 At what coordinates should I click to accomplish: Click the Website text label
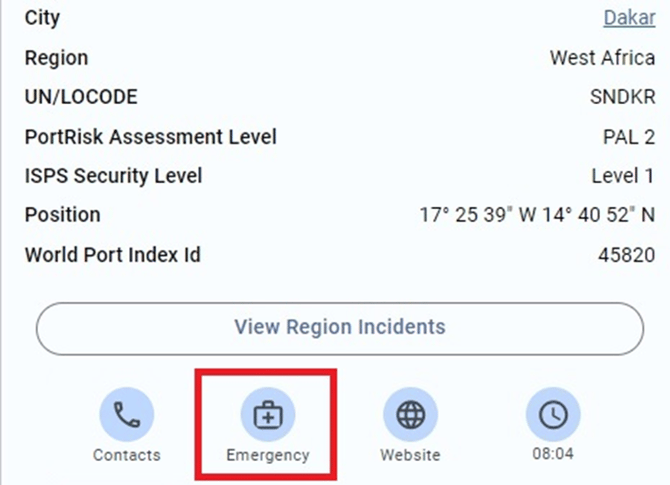tap(410, 455)
